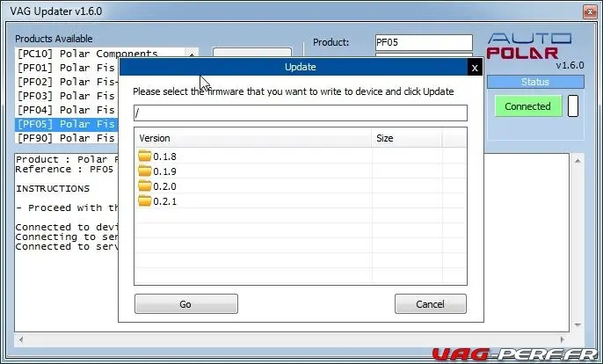603x364 pixels.
Task: Open the 0.2.0 firmware folder
Action: 157,186
